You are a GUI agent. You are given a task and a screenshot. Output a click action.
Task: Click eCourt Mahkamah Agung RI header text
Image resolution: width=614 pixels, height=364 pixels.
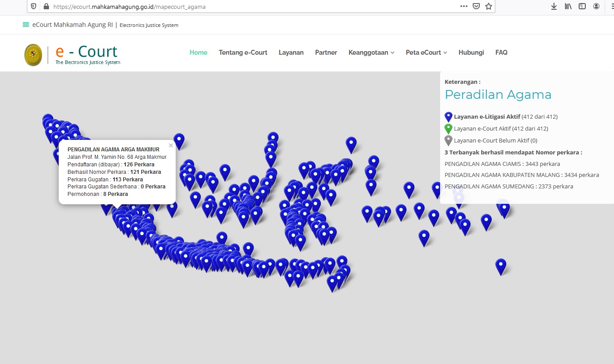tap(72, 25)
